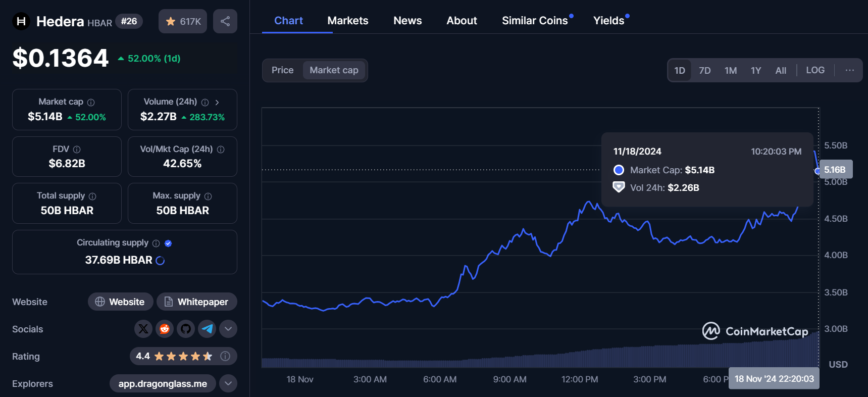The image size is (868, 397).
Task: Click Vol/Mkt Cap (24h) info icon
Action: (221, 150)
